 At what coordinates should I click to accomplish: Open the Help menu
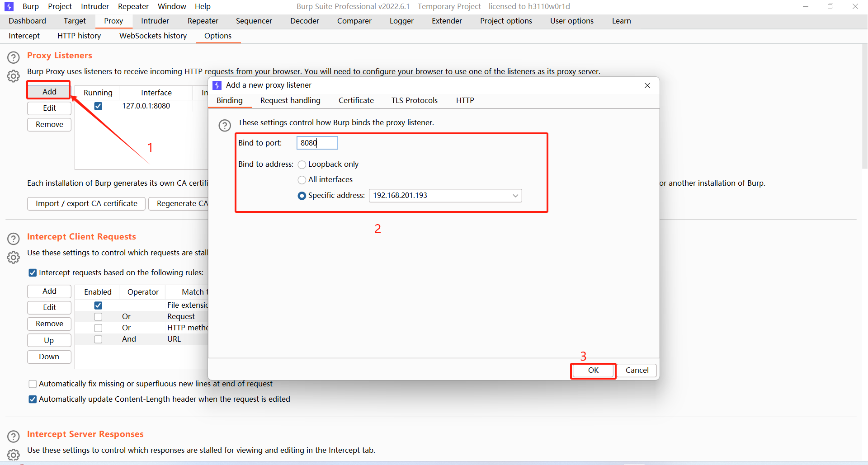pyautogui.click(x=203, y=6)
